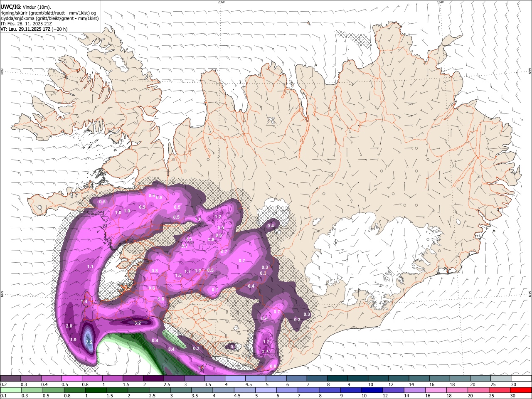
Task: Select pink lower swatch between 18 and 20
Action: point(457,390)
